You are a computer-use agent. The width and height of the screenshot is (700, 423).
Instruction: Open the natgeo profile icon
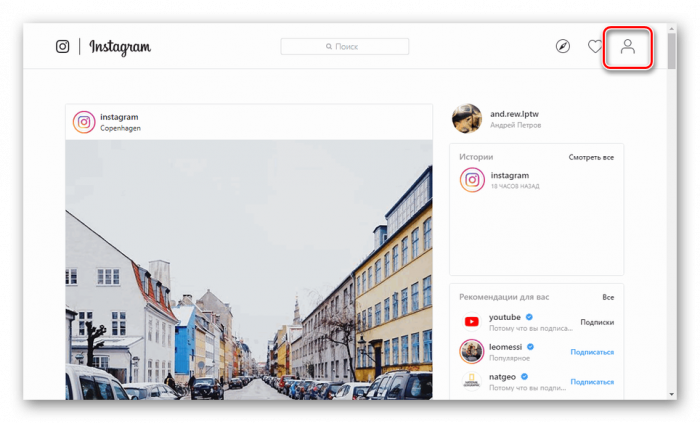(472, 380)
